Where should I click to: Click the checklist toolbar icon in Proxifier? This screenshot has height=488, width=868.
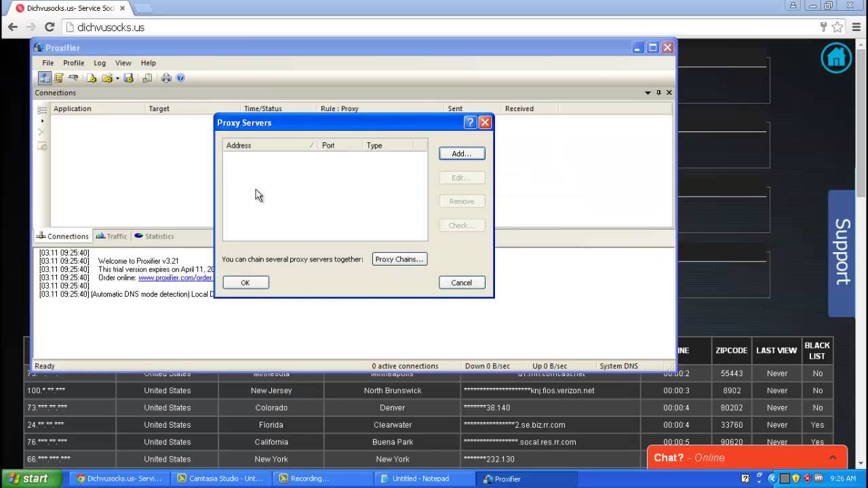pos(147,78)
